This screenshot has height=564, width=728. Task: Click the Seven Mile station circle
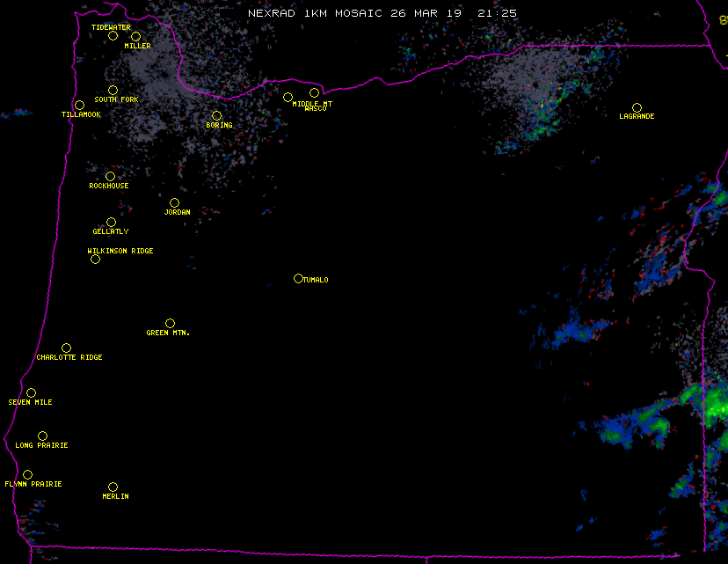pos(31,393)
